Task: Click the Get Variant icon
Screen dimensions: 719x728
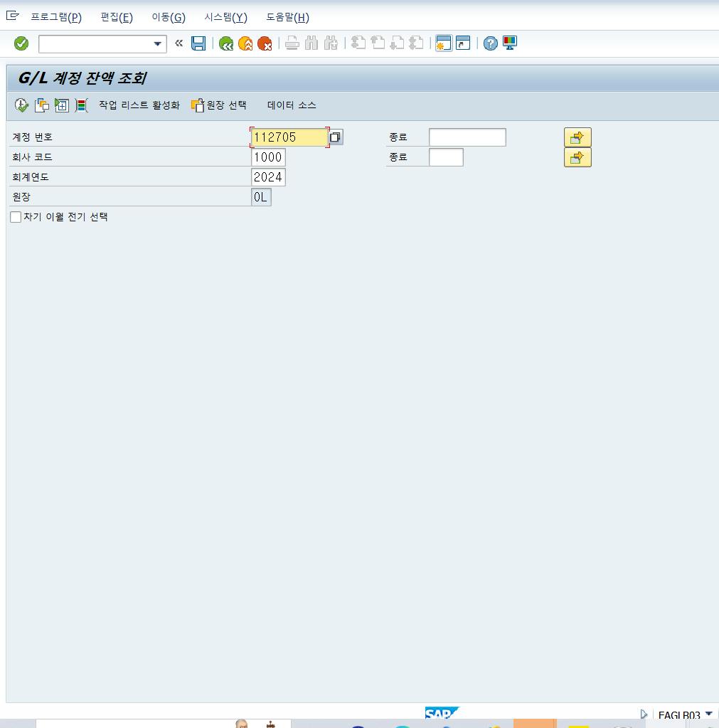Action: 42,105
